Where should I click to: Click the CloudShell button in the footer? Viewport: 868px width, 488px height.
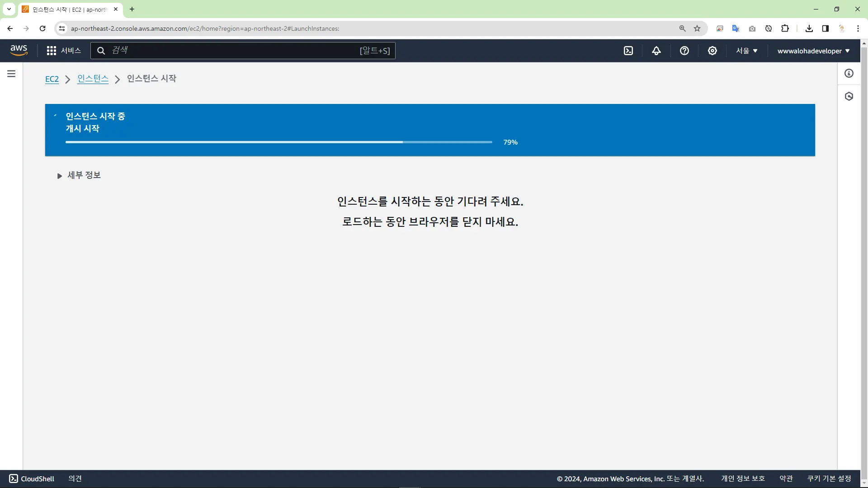32,479
